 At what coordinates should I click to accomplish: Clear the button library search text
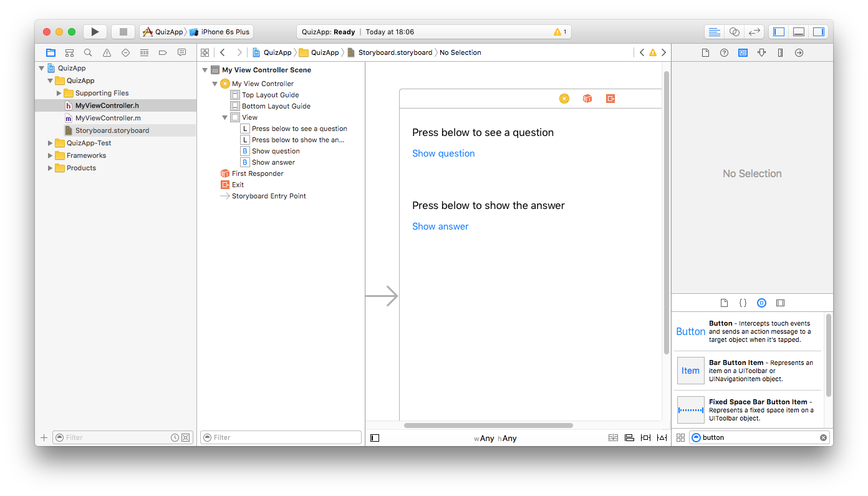pos(823,437)
